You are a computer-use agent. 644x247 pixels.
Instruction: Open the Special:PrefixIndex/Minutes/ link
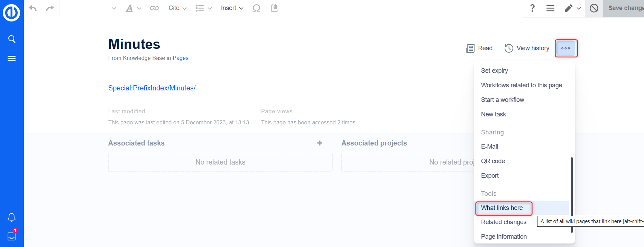[152, 88]
